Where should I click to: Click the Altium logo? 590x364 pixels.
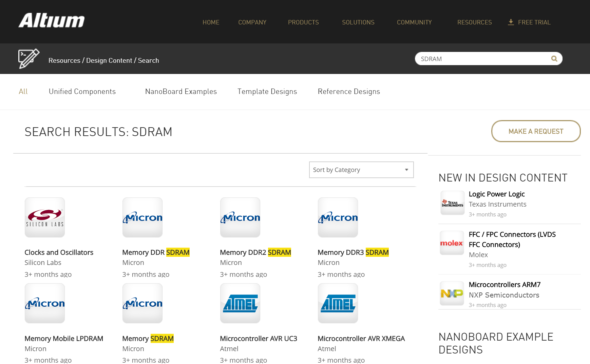coord(51,21)
